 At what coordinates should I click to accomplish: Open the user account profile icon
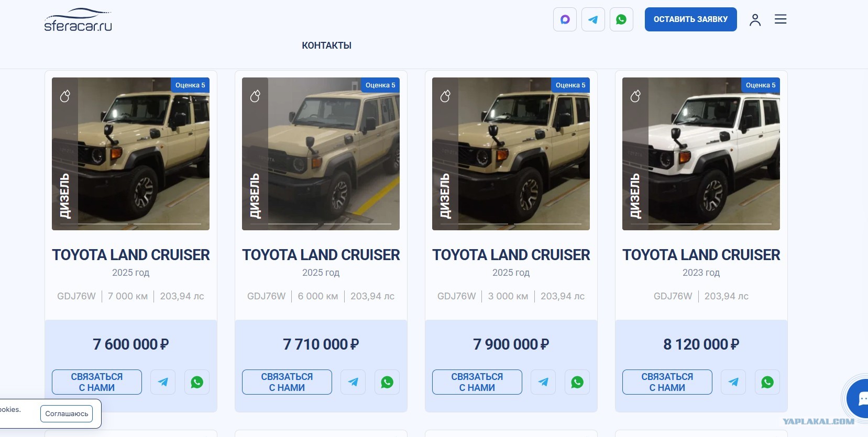(755, 20)
